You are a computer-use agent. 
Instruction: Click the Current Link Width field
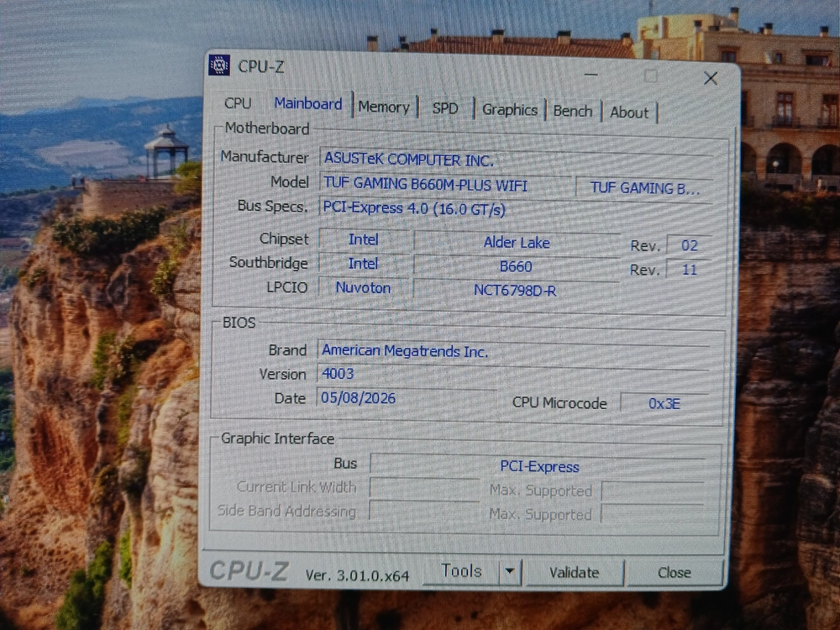(424, 489)
